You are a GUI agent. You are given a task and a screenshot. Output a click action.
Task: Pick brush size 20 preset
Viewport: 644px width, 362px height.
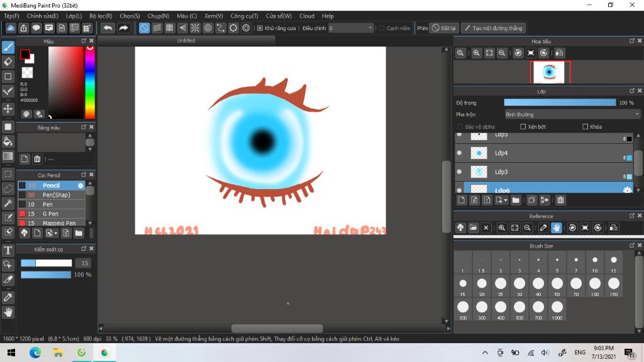pos(482,286)
